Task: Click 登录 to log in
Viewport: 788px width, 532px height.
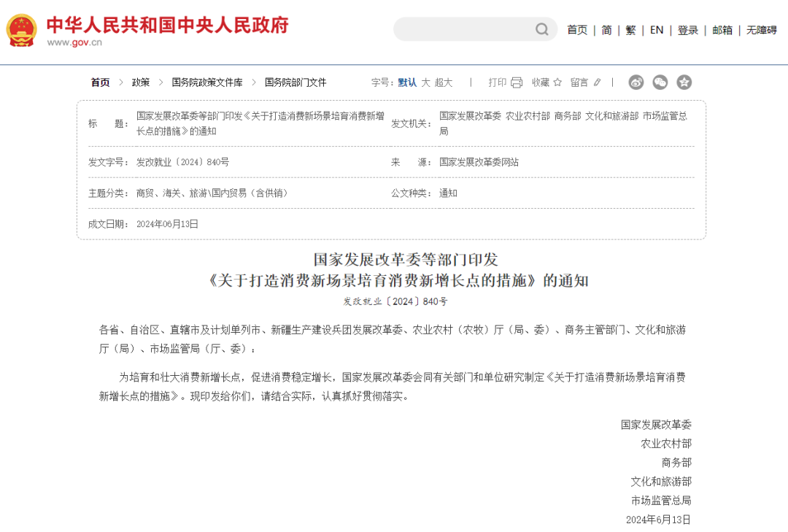Action: [688, 30]
